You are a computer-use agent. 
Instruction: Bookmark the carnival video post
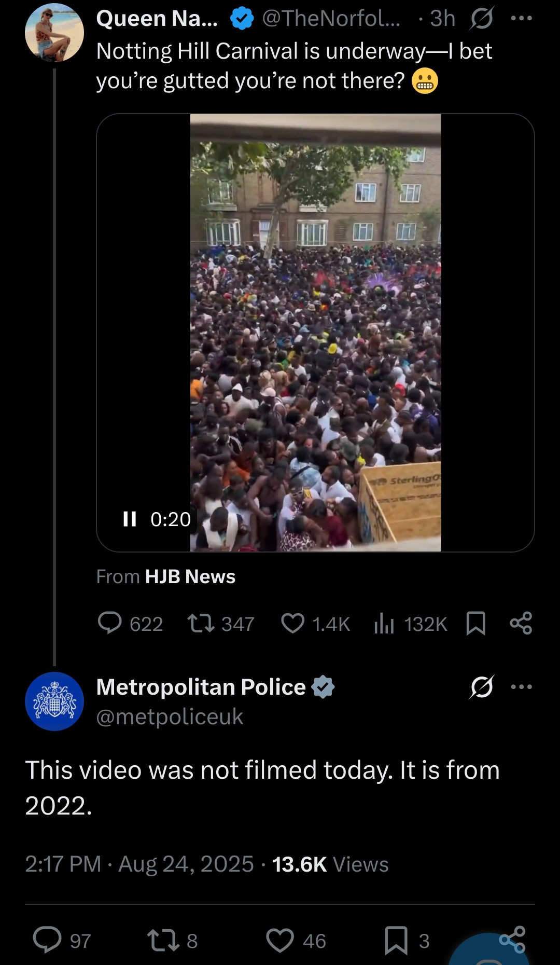pos(475,623)
